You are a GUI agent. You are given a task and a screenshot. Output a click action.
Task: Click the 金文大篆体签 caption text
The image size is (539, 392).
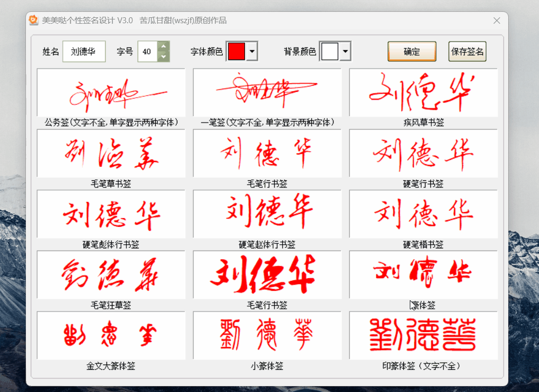tap(111, 366)
